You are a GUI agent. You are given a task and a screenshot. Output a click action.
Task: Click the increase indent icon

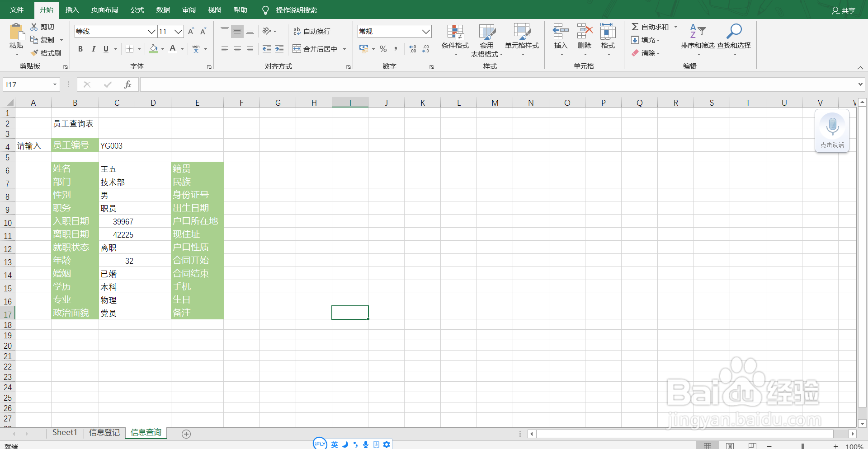279,49
